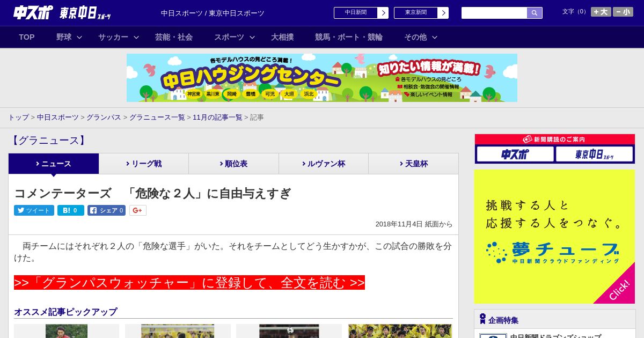
Task: Click the arrow next to 中日新聞
Action: [383, 13]
